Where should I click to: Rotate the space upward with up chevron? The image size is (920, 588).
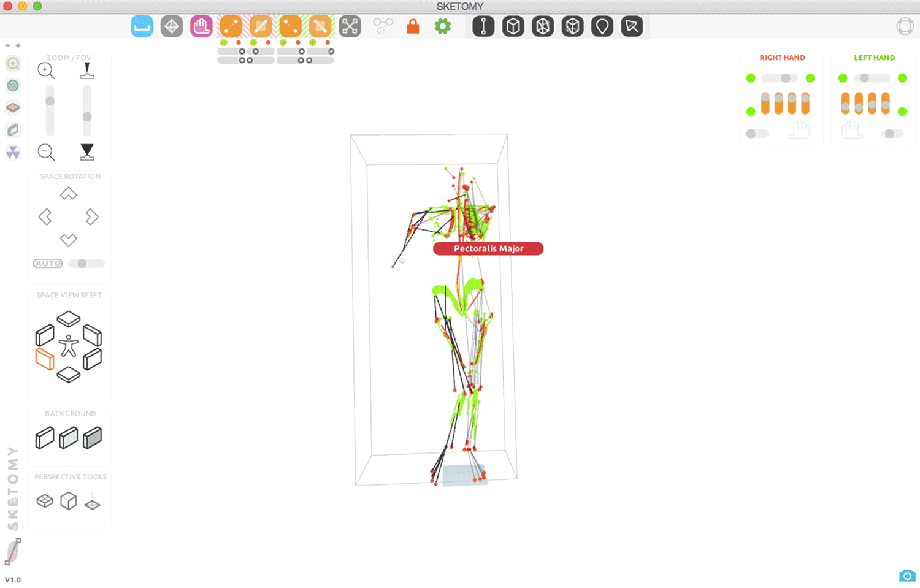(68, 194)
